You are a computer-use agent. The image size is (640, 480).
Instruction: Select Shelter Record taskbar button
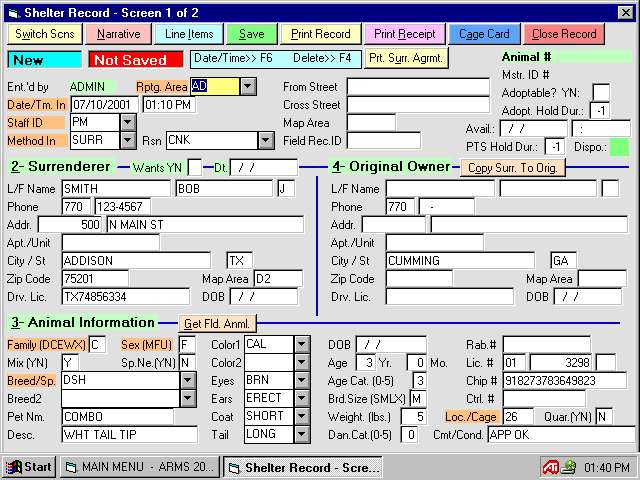(303, 467)
